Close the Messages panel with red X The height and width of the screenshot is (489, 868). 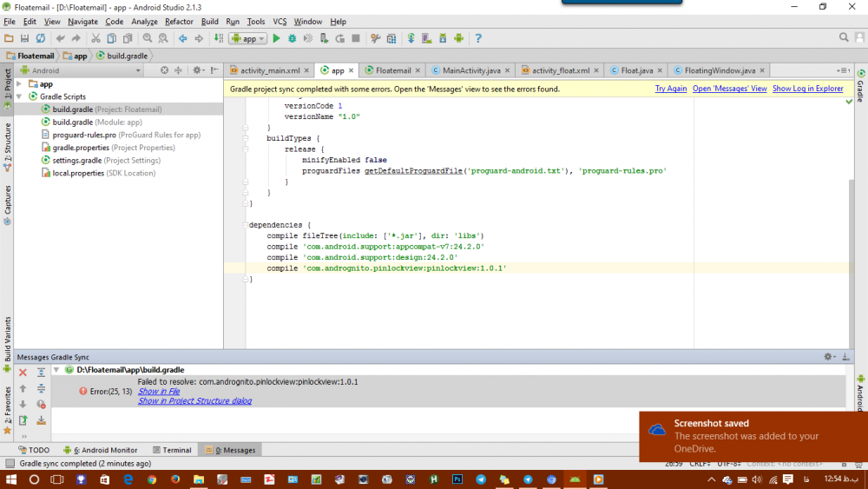pos(23,373)
